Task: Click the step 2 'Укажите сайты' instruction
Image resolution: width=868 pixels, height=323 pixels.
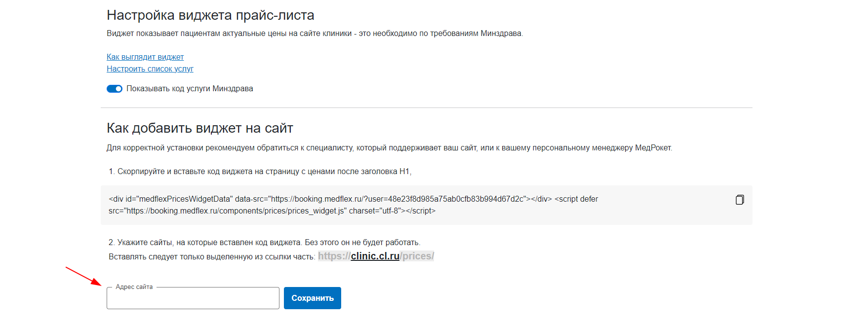Action: click(x=265, y=243)
